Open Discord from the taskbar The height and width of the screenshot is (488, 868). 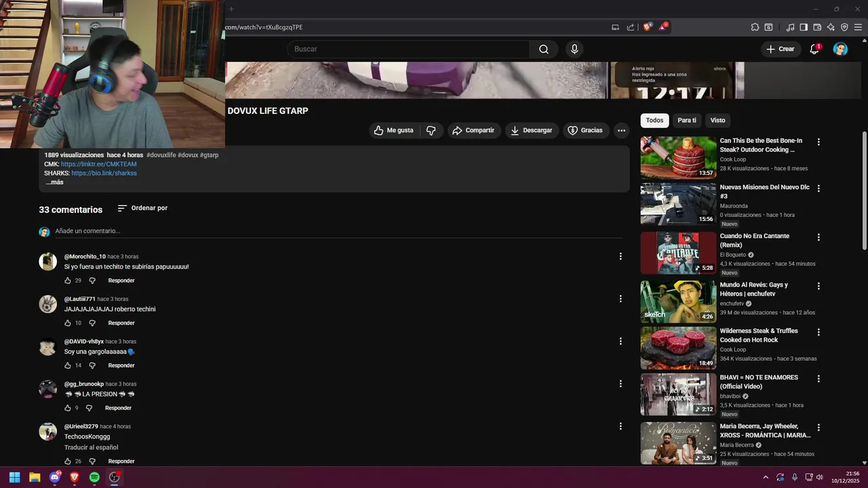pyautogui.click(x=55, y=477)
